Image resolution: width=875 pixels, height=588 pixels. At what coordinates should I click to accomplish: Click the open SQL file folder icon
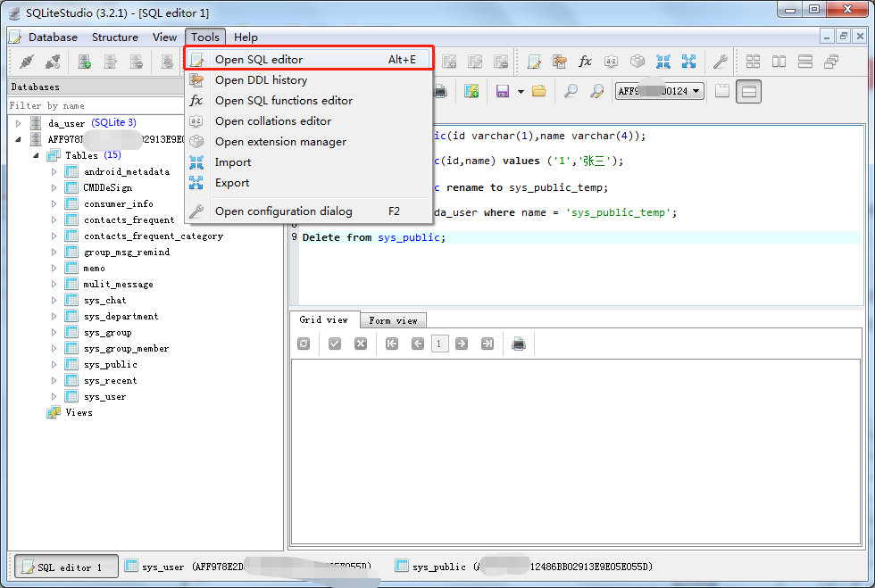click(x=539, y=91)
